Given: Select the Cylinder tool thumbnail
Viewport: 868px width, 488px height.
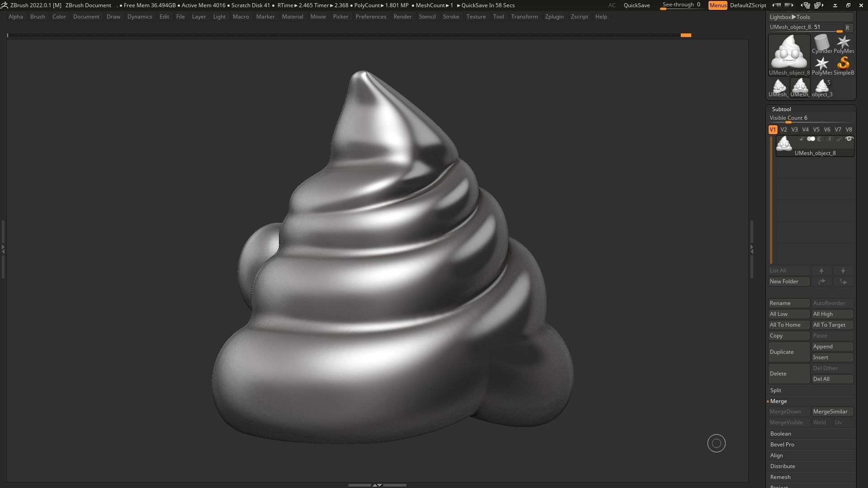Looking at the screenshot, I should click(821, 44).
